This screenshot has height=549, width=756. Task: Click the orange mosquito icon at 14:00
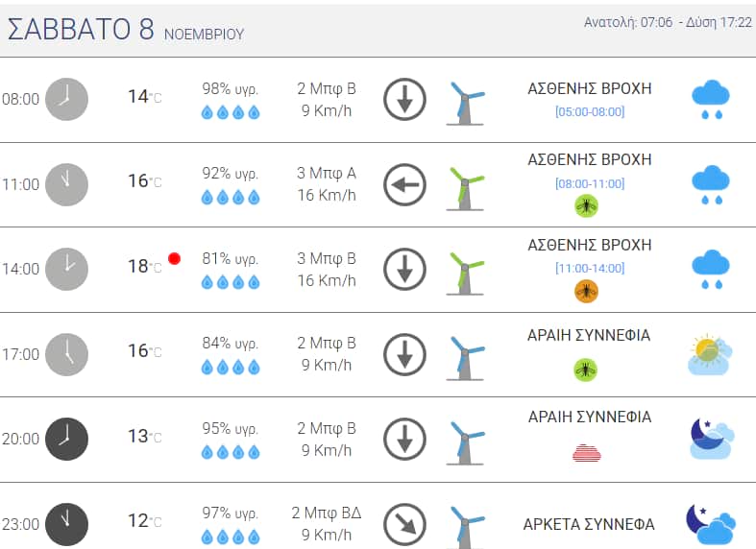click(586, 291)
